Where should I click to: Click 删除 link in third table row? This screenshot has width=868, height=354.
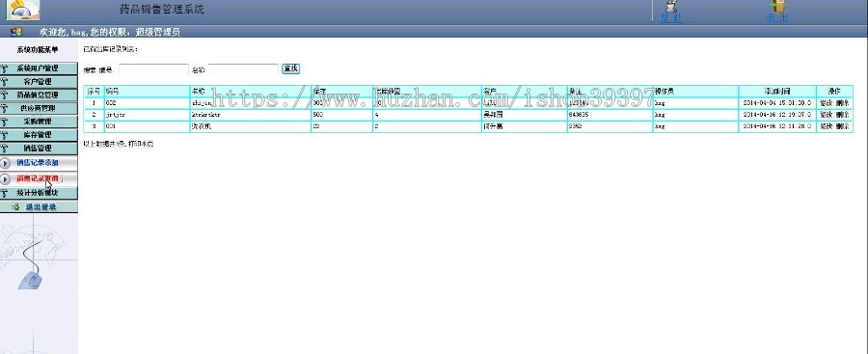pos(843,126)
